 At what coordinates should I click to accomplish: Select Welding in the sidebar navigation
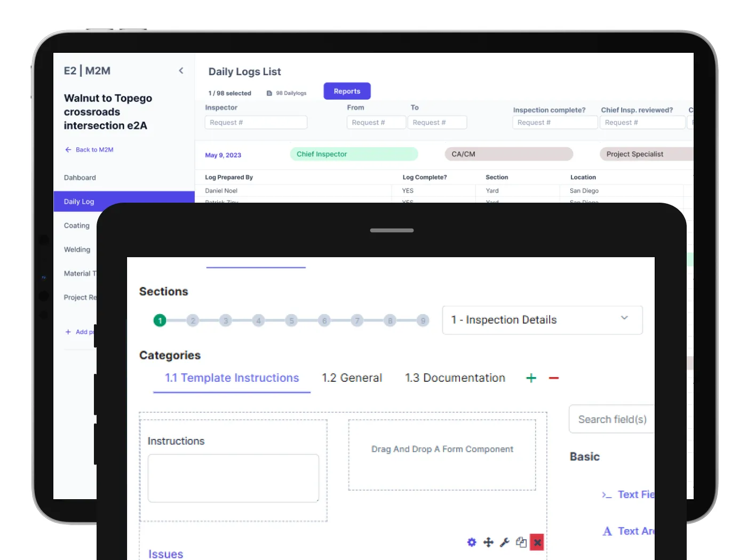click(x=77, y=249)
